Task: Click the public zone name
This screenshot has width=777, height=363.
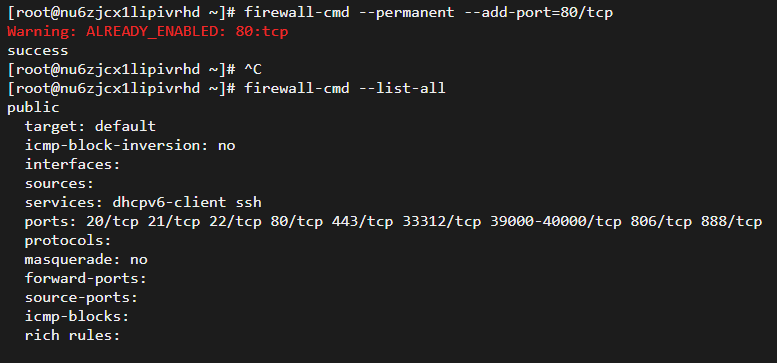Action: pyautogui.click(x=33, y=108)
